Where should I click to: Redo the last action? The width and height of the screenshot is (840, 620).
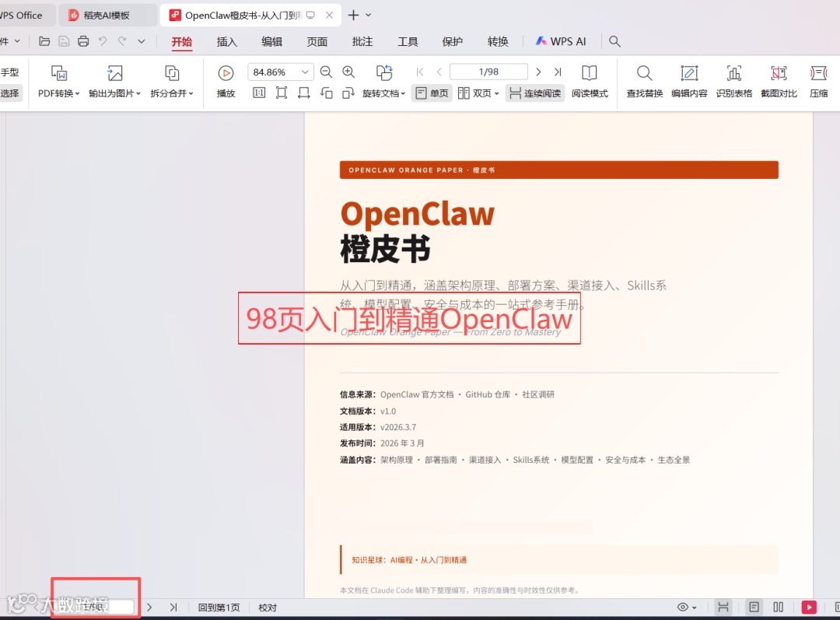click(x=122, y=41)
